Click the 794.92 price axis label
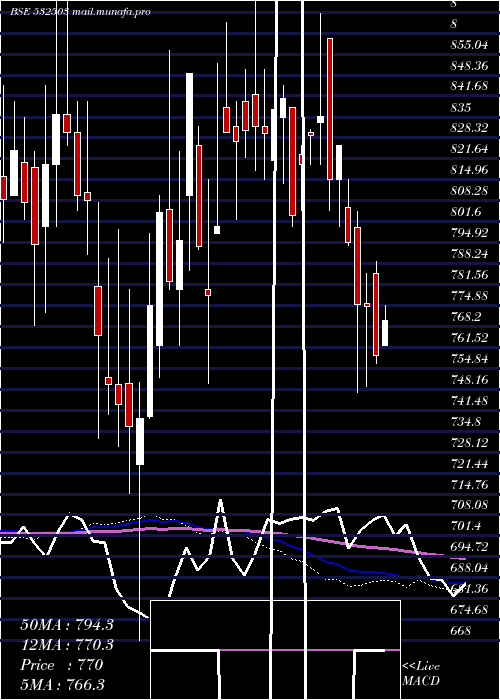 [471, 233]
